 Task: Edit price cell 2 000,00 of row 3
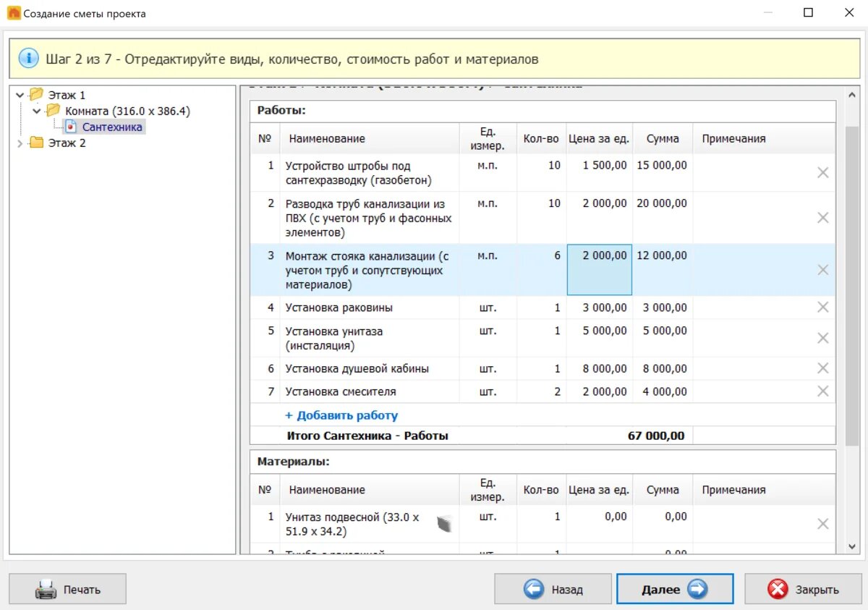(600, 270)
